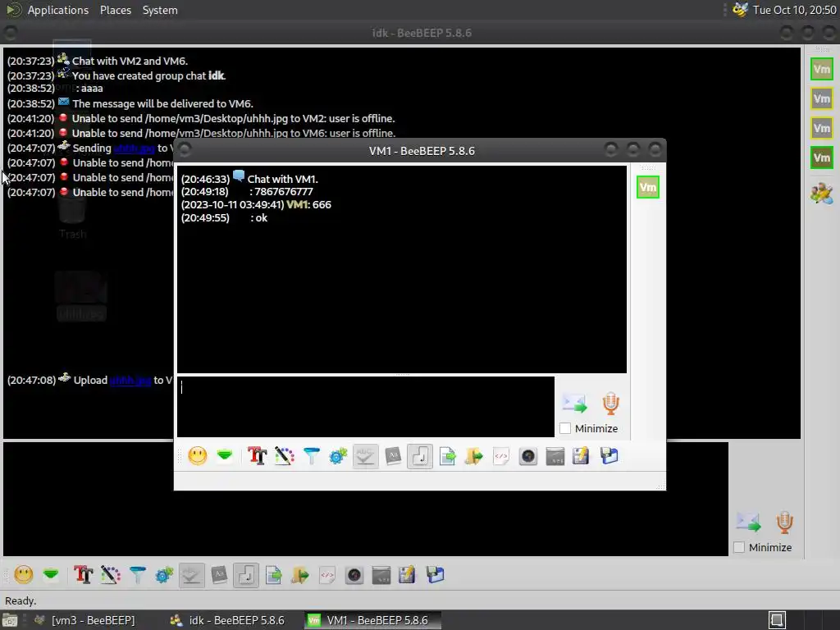Image resolution: width=840 pixels, height=630 pixels.
Task: Open preset messages in idk window toolbar
Action: [51, 575]
